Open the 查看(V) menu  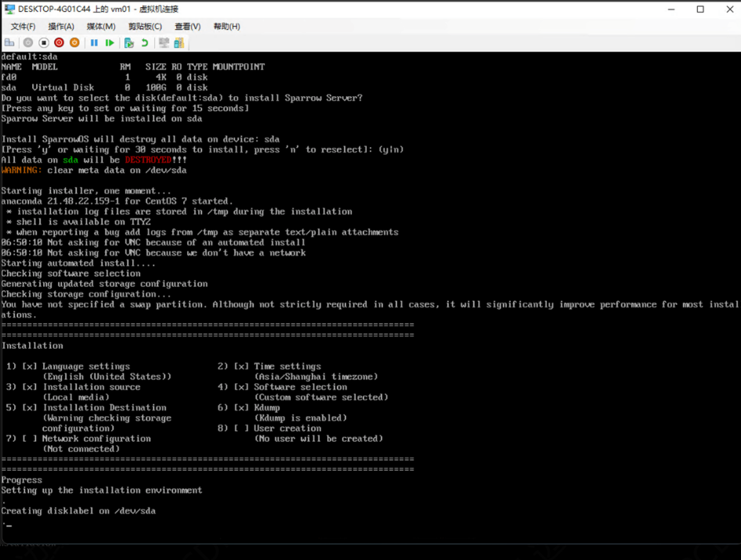click(188, 27)
